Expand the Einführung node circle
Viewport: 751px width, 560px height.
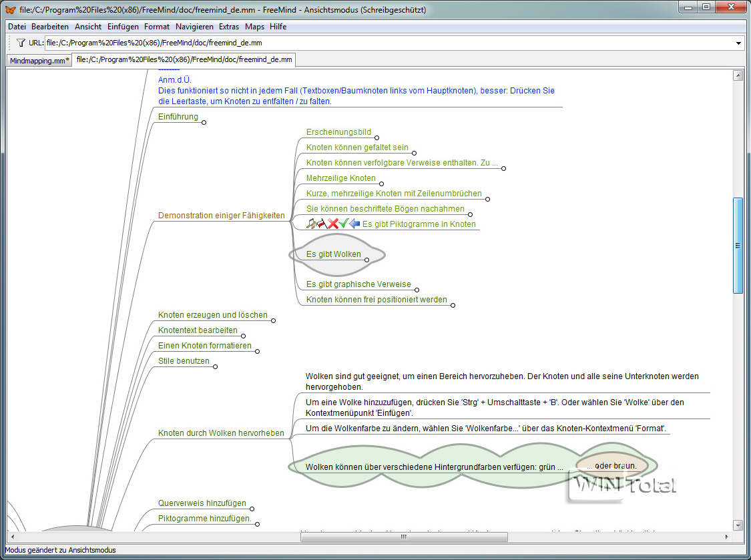204,123
